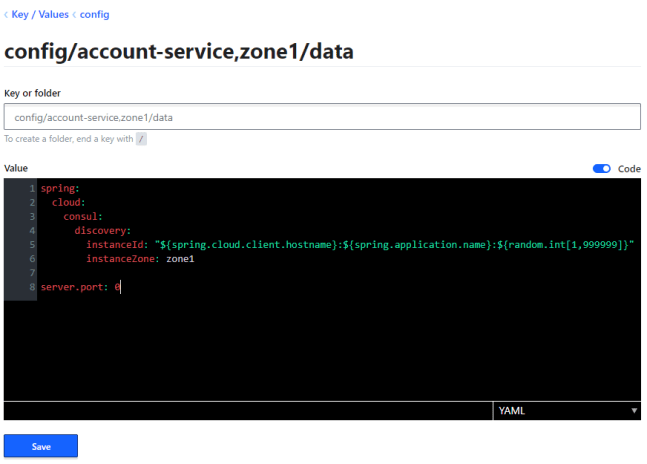Click the slash hint in help text
The image size is (647, 464).
141,139
